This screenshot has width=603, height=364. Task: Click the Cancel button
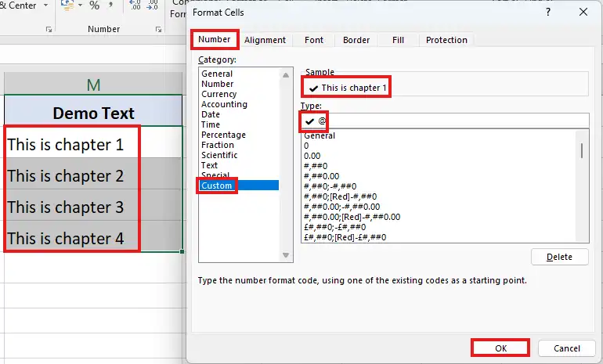[566, 348]
